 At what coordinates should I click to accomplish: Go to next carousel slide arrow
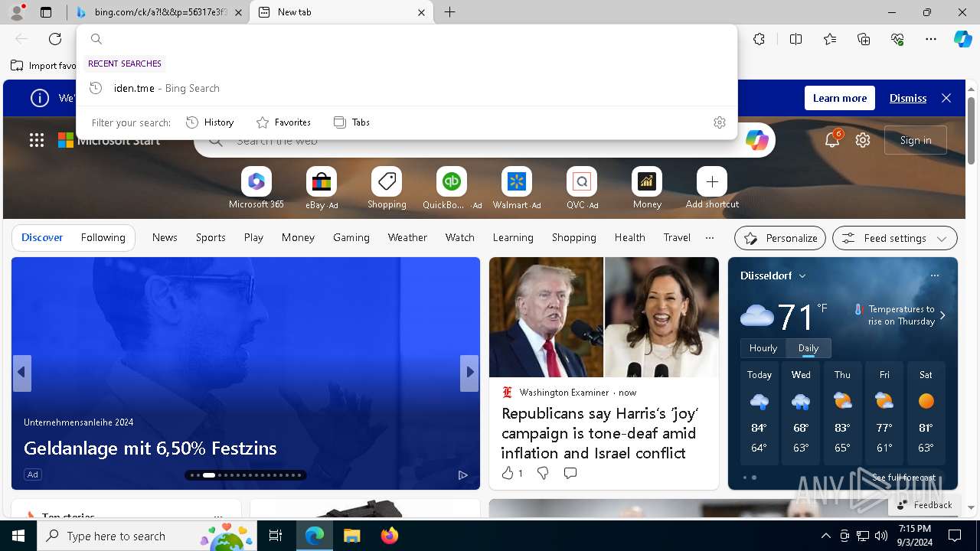pos(469,373)
